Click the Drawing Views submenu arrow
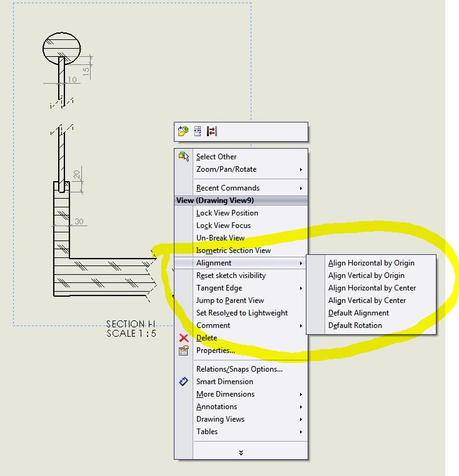The width and height of the screenshot is (459, 476). pyautogui.click(x=301, y=419)
